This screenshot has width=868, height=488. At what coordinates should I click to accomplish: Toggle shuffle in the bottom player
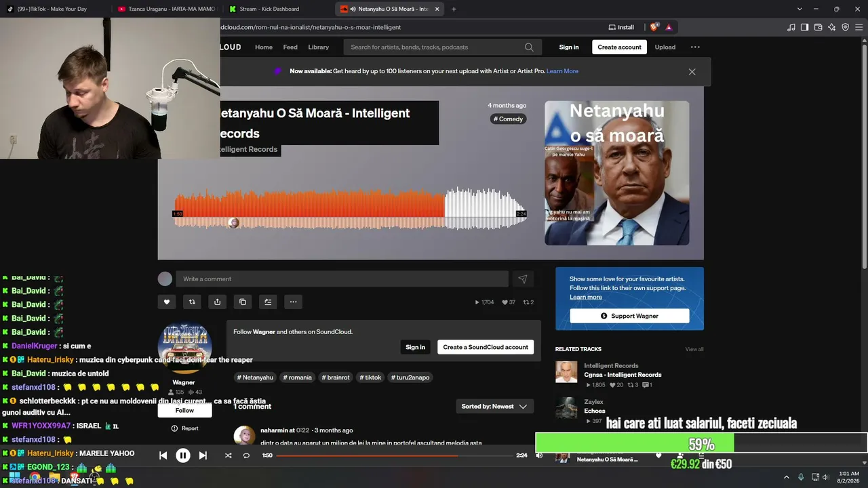coord(228,455)
